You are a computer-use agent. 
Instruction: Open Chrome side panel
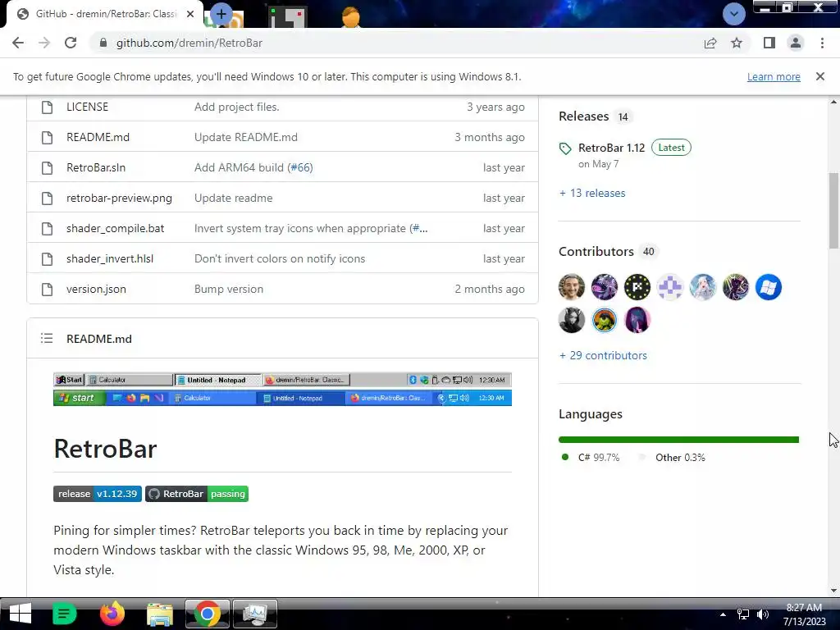769,43
